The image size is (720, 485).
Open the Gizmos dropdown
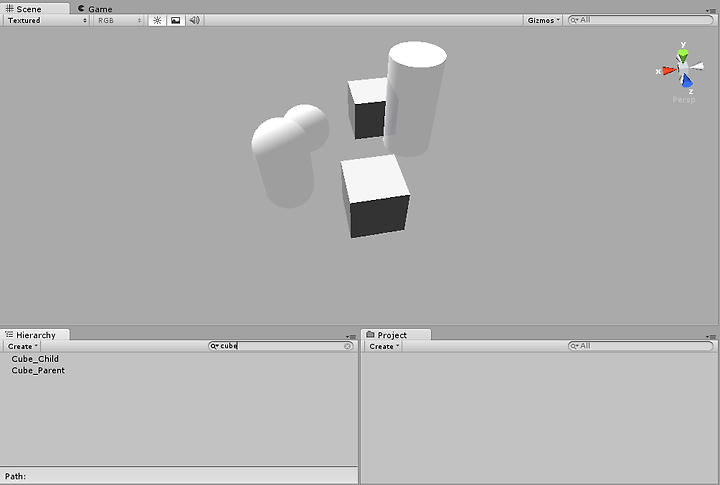(543, 20)
